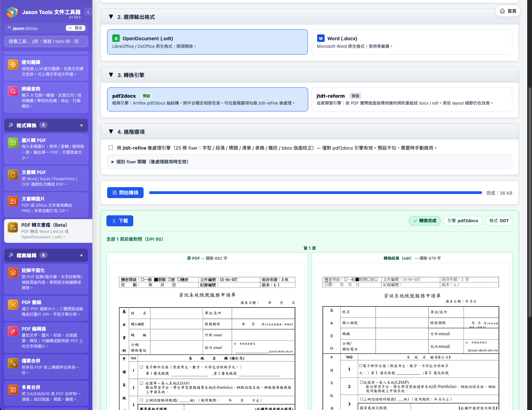Click the 轉換結果 (odt) preview thumbnail
This screenshot has width=532, height=410.
(x=412, y=337)
